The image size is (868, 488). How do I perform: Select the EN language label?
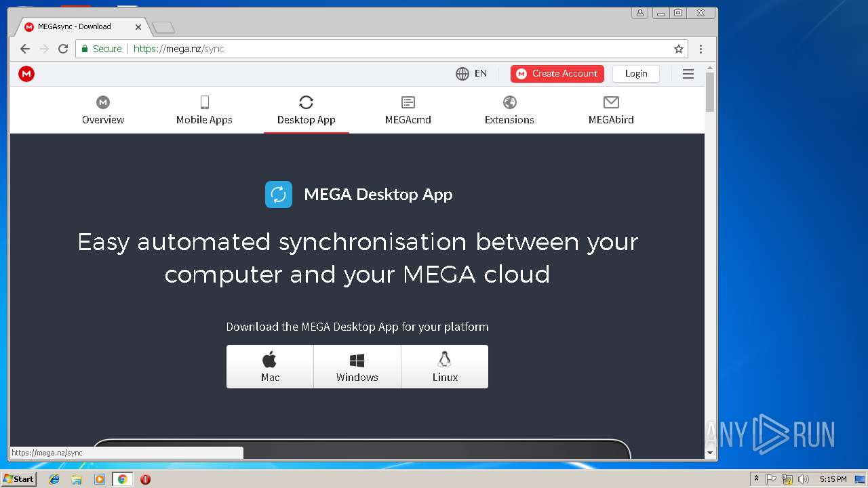(481, 74)
